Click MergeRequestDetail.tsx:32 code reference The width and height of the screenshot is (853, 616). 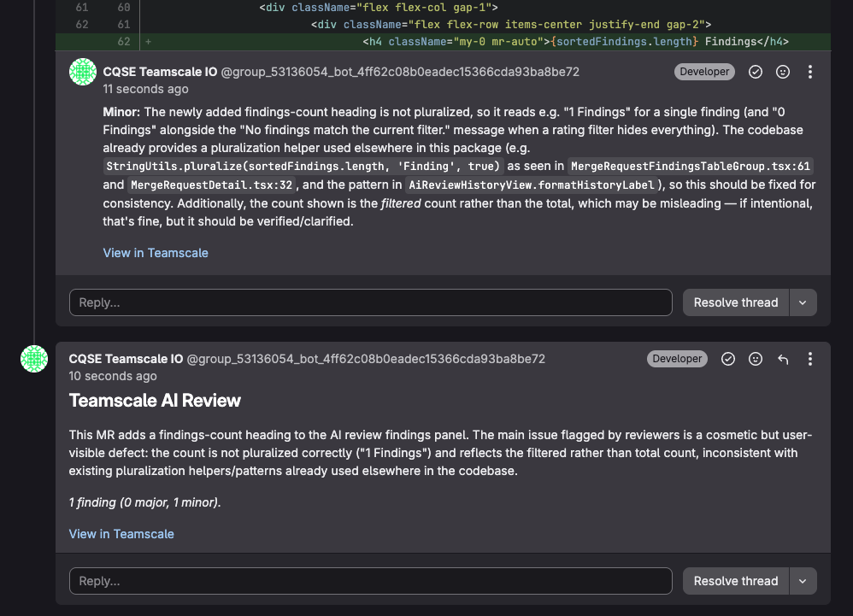tap(212, 185)
